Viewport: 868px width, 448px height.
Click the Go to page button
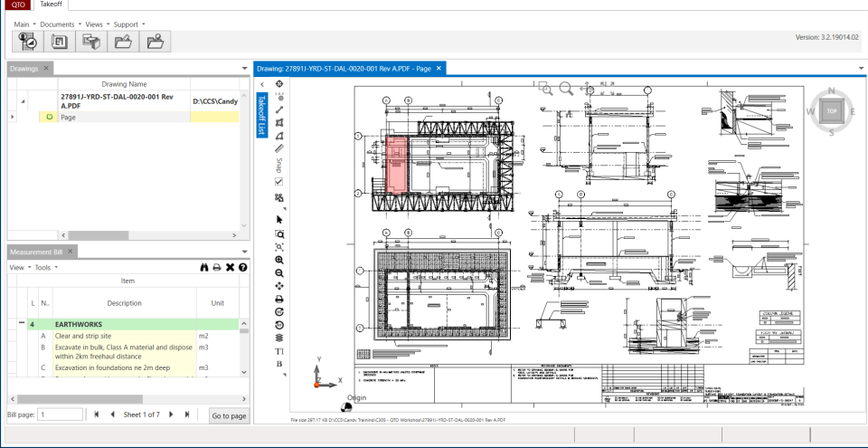point(229,415)
